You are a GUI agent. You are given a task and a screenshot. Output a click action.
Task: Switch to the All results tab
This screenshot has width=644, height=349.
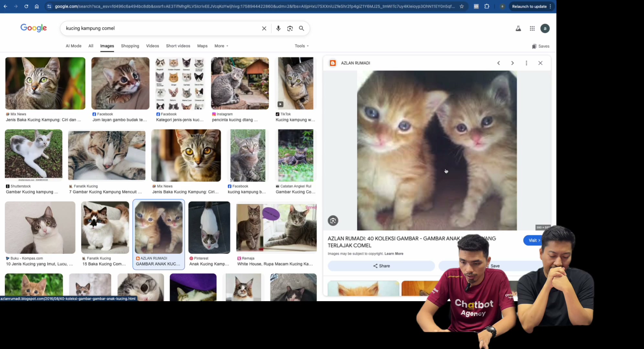click(x=91, y=46)
